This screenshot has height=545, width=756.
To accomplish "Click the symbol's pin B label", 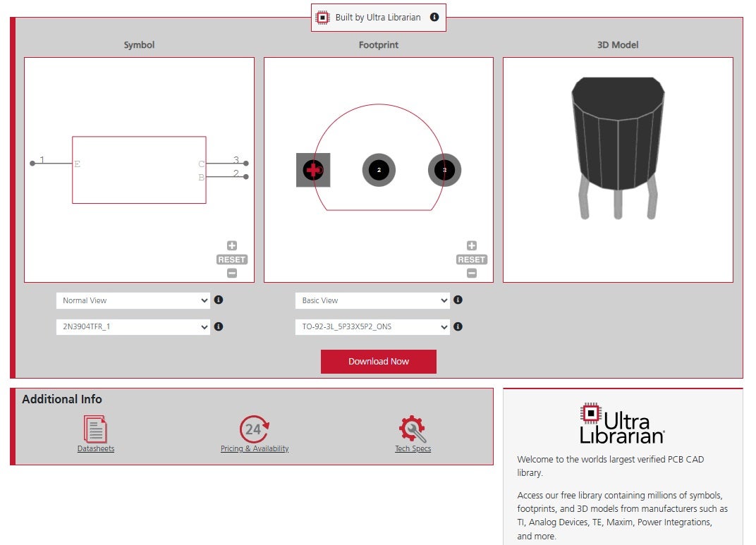I will [202, 178].
